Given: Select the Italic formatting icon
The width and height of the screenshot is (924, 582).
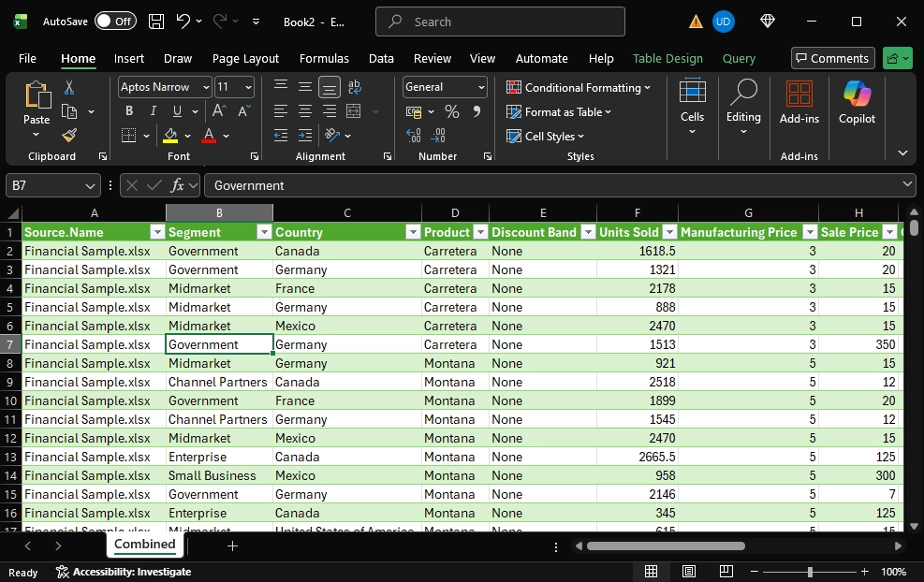Looking at the screenshot, I should 152,110.
